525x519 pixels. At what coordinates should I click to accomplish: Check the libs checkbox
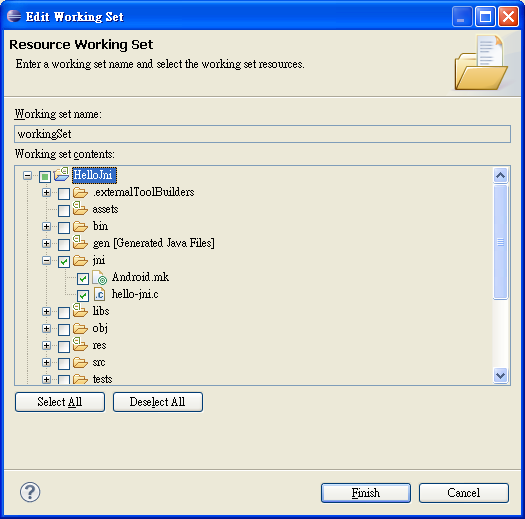tap(64, 313)
